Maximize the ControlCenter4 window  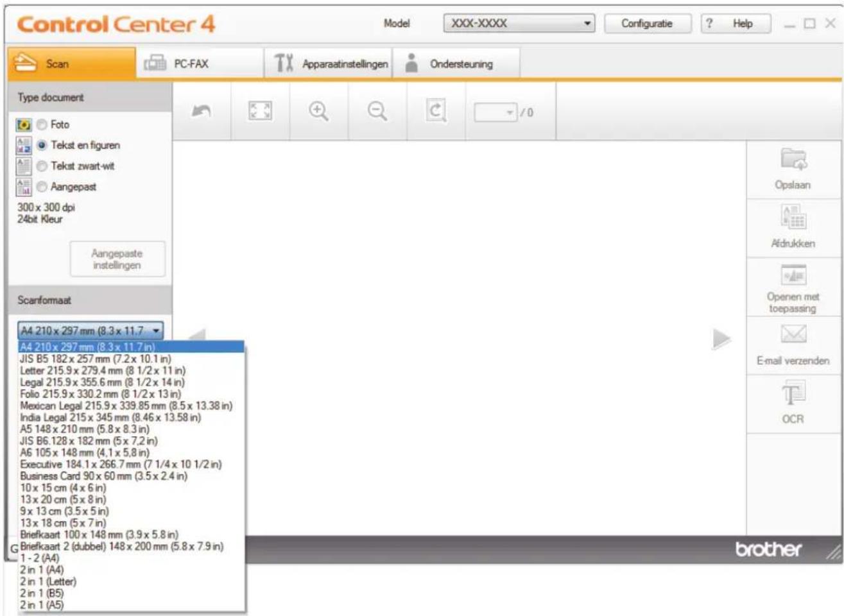810,24
